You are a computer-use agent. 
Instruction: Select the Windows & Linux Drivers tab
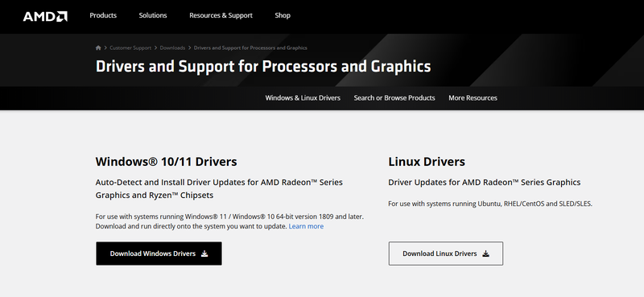(x=303, y=97)
